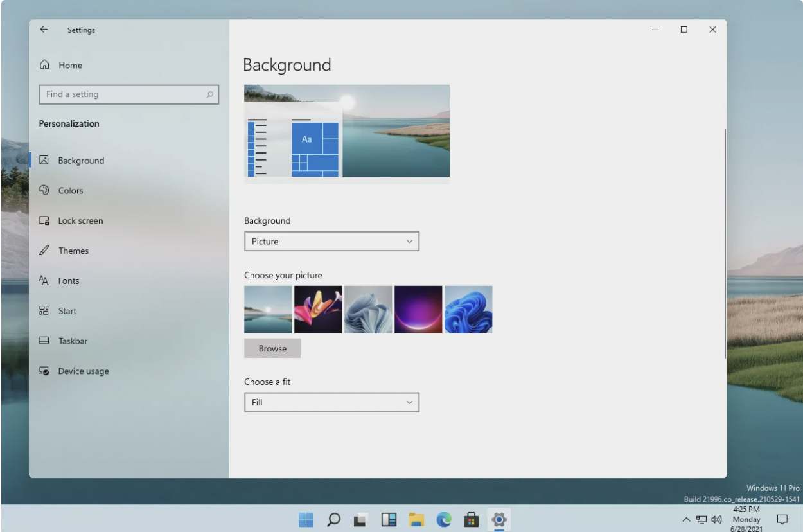Click the Start grid icon in sidebar
Image resolution: width=803 pixels, height=532 pixels.
[44, 311]
